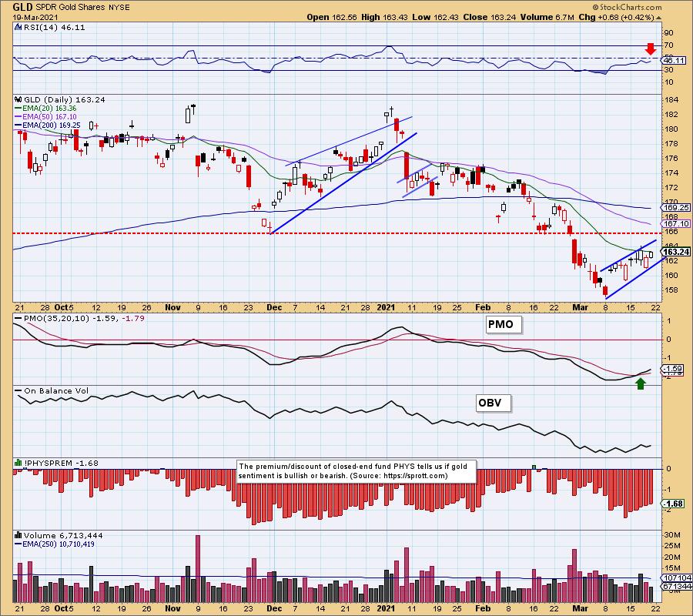Image resolution: width=693 pixels, height=616 pixels.
Task: Click the Mar label on bottom date axis
Action: click(x=580, y=608)
